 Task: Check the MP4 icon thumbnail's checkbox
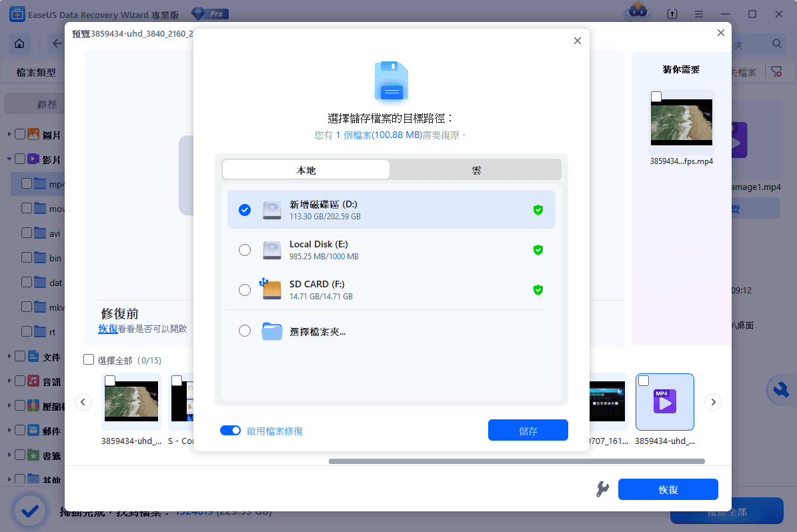644,381
